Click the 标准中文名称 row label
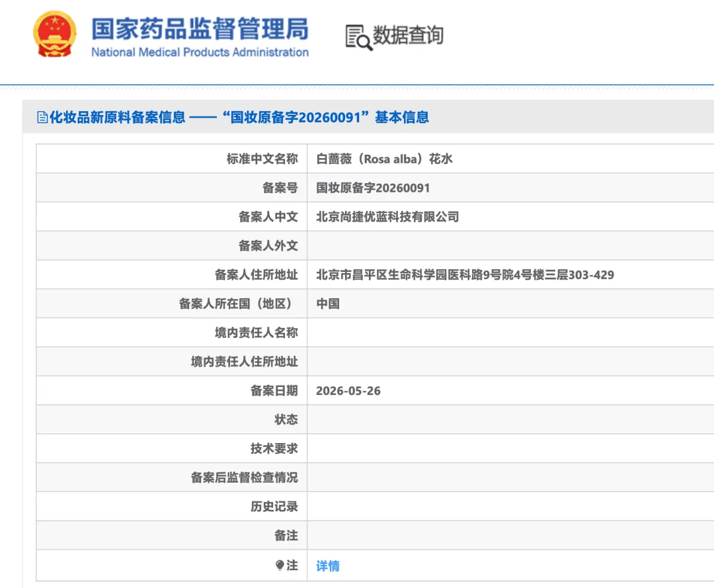This screenshot has width=714, height=588. (262, 159)
